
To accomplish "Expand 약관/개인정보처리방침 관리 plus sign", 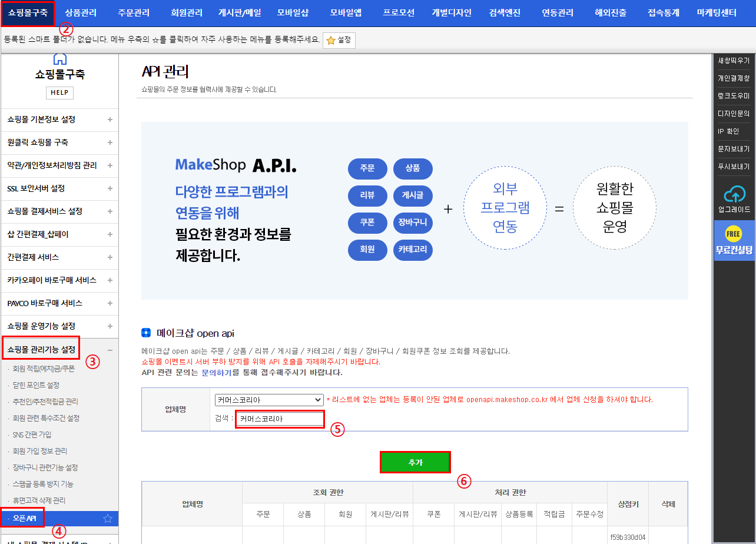I will tap(110, 165).
